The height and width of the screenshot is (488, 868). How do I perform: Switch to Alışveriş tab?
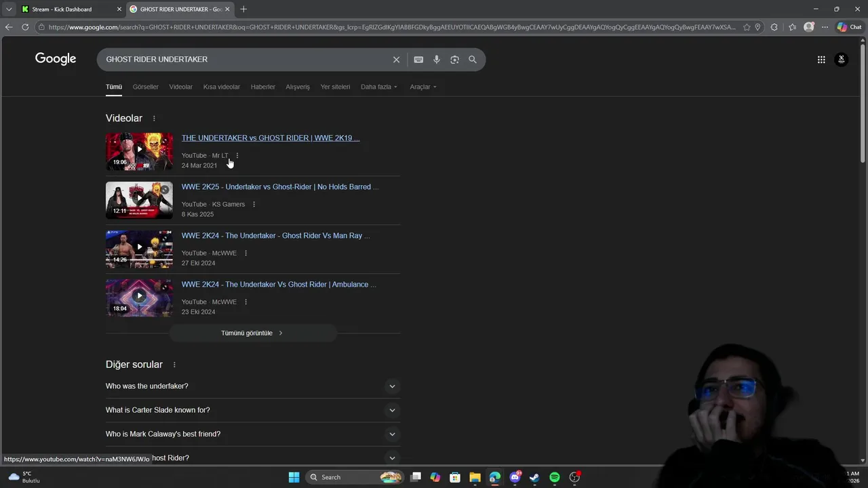298,87
